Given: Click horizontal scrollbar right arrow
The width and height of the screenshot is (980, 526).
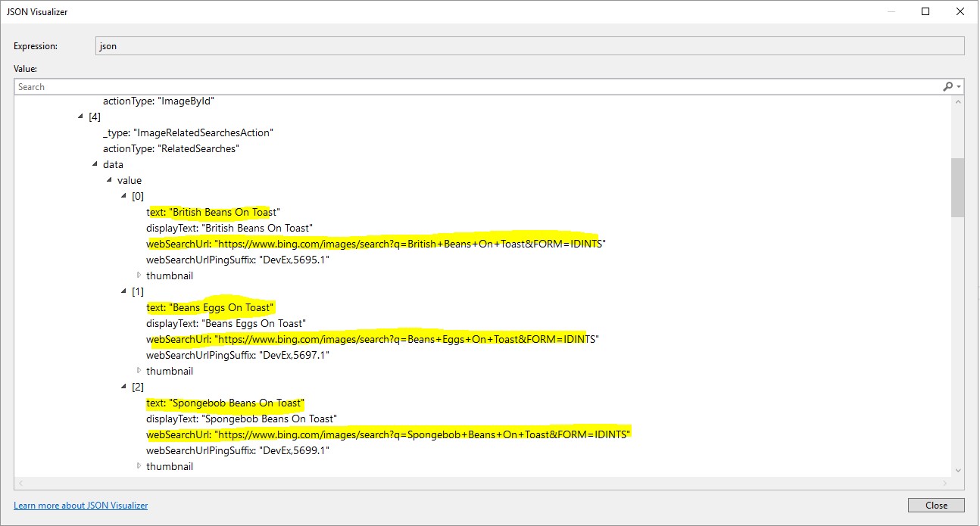Looking at the screenshot, I should coord(945,483).
